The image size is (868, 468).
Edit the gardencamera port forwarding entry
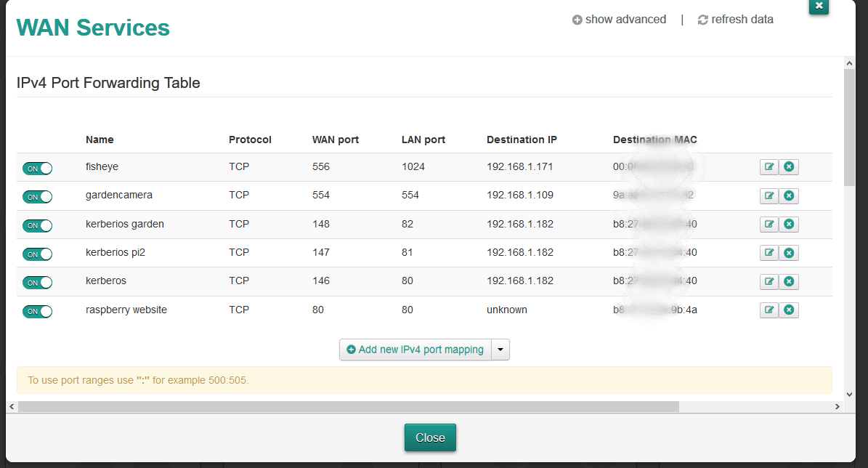(x=769, y=195)
